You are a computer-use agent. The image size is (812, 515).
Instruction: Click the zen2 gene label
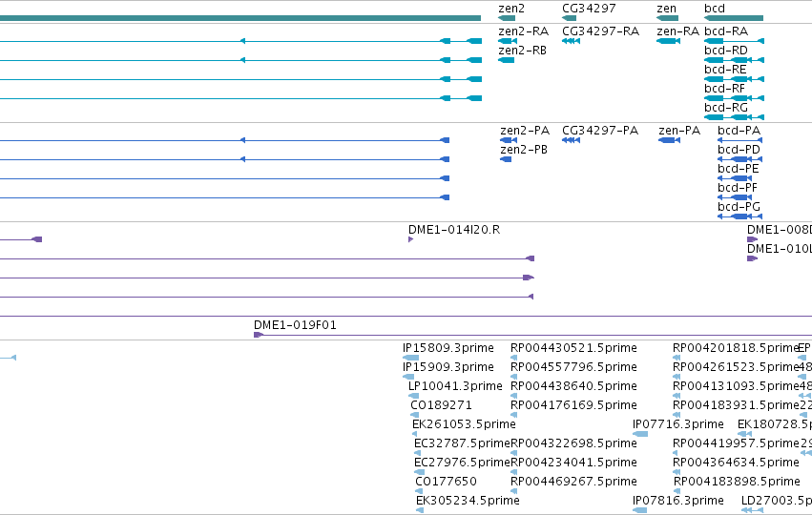[x=511, y=9]
